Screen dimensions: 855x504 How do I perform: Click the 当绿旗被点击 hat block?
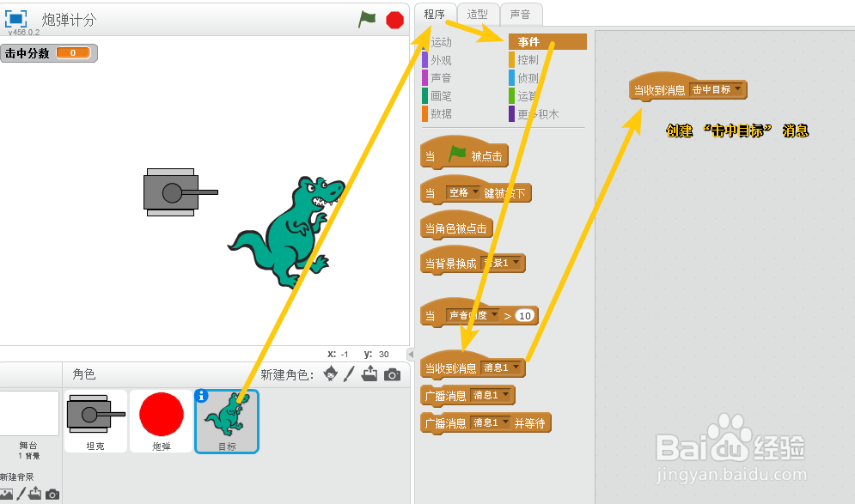(465, 153)
